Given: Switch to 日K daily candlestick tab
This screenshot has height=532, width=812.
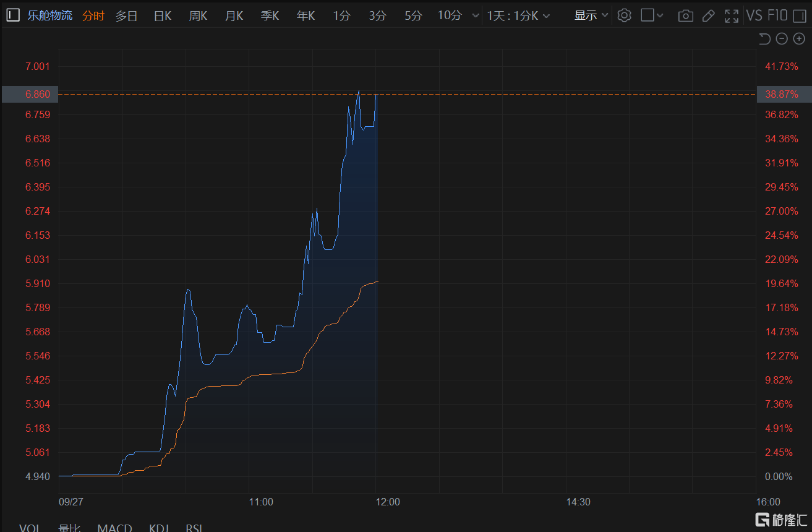Looking at the screenshot, I should point(162,15).
